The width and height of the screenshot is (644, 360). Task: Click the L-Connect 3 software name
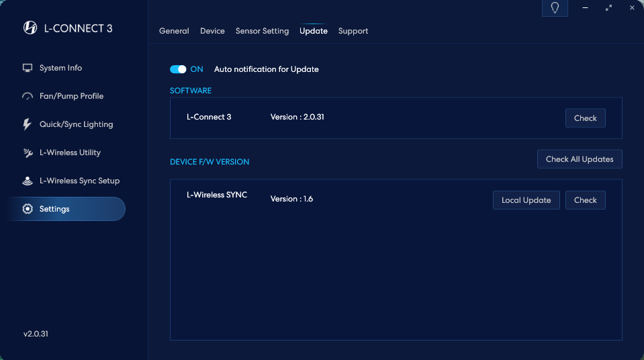[x=209, y=117]
